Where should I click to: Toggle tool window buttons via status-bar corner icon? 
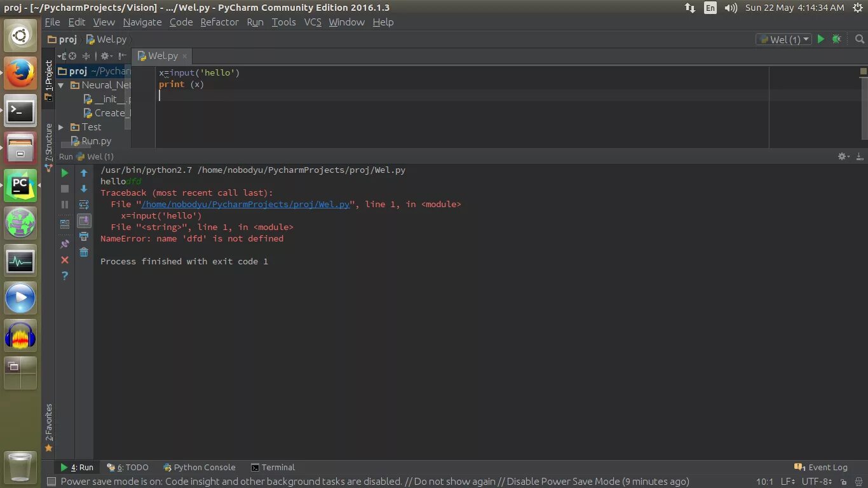51,482
